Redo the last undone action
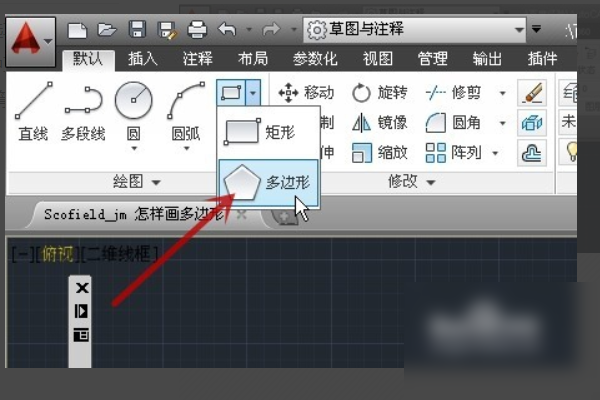Screen dimensions: 600x400 (x=271, y=29)
